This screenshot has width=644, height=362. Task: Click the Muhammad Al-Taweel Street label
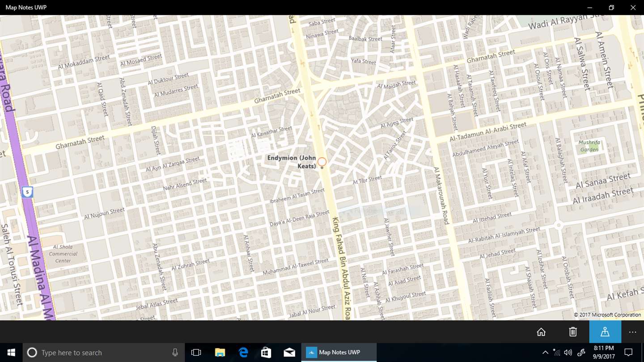coord(296,266)
